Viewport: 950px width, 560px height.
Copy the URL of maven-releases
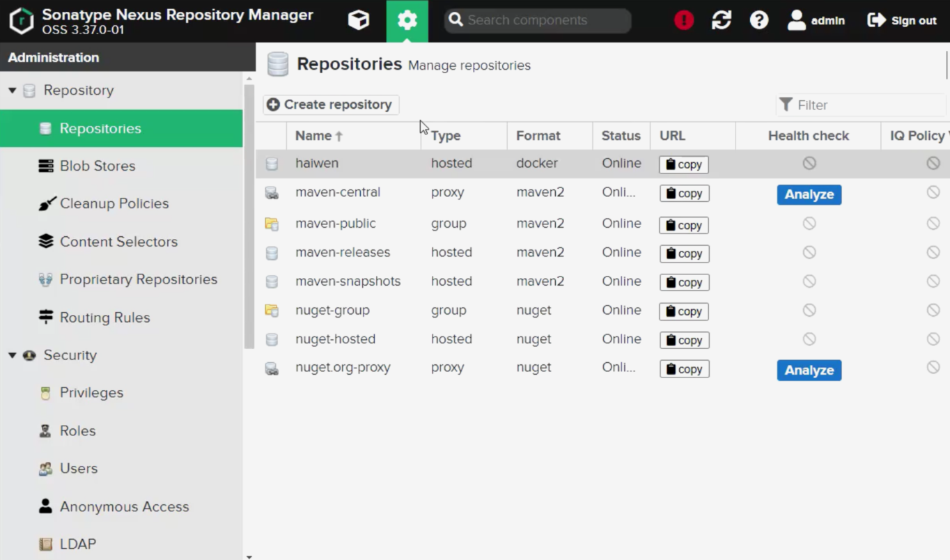click(x=684, y=254)
